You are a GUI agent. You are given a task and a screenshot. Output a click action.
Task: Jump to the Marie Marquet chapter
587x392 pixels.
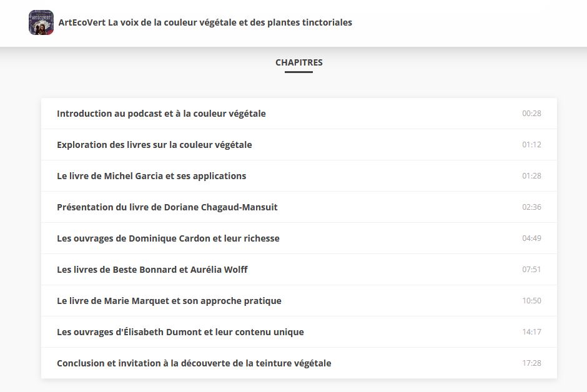pos(169,301)
